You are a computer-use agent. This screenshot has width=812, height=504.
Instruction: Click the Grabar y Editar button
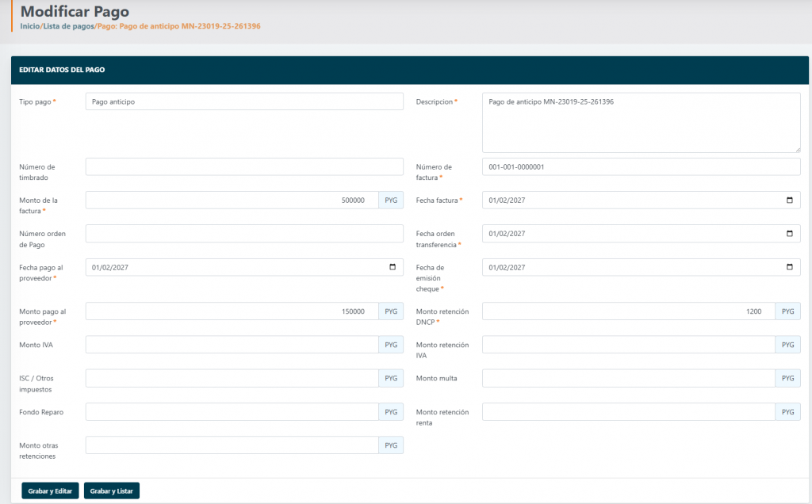50,491
